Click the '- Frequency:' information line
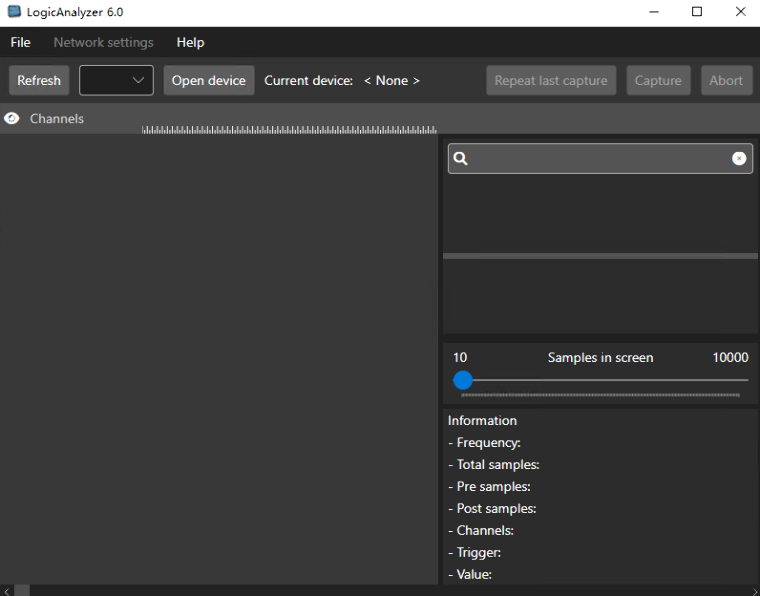Screen dimensions: 760x596 tap(484, 443)
